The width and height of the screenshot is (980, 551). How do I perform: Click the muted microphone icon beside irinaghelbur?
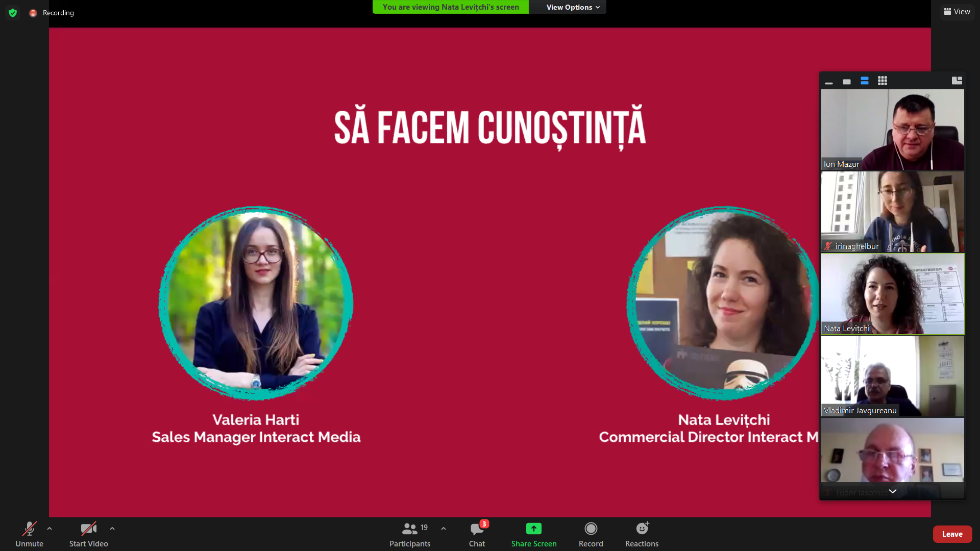pos(828,246)
